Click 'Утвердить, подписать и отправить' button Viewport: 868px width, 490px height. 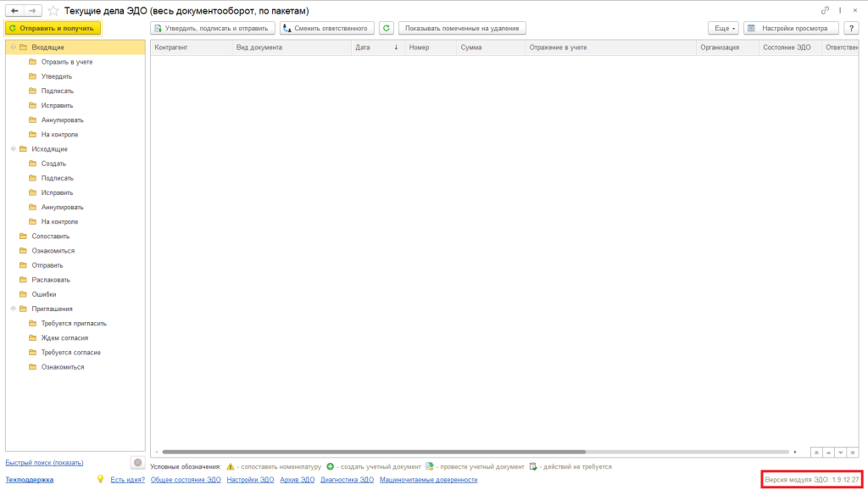(x=214, y=28)
